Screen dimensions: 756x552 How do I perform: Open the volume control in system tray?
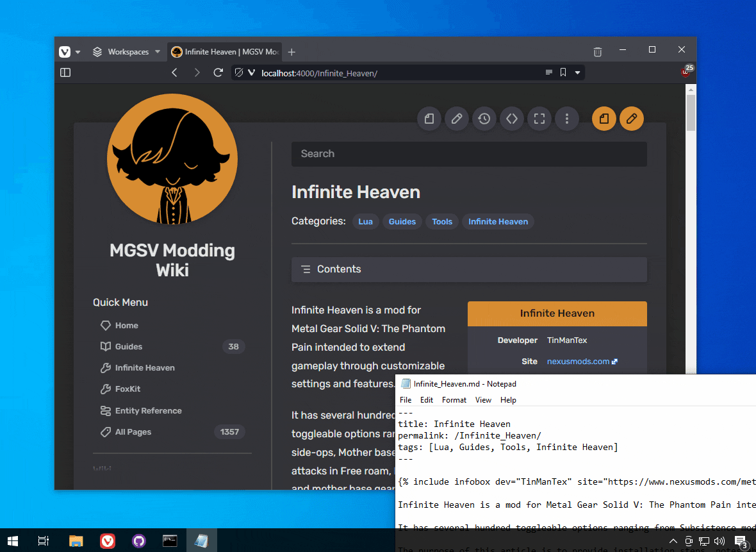click(719, 541)
